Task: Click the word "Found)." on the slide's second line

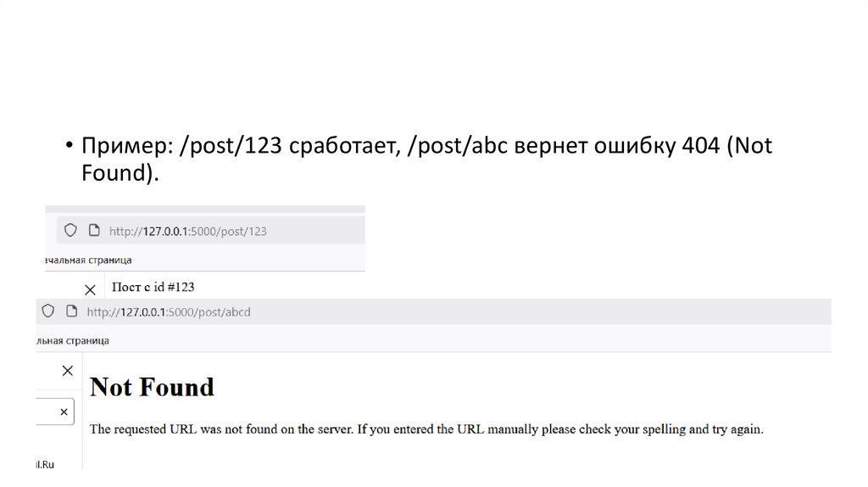Action: (120, 173)
